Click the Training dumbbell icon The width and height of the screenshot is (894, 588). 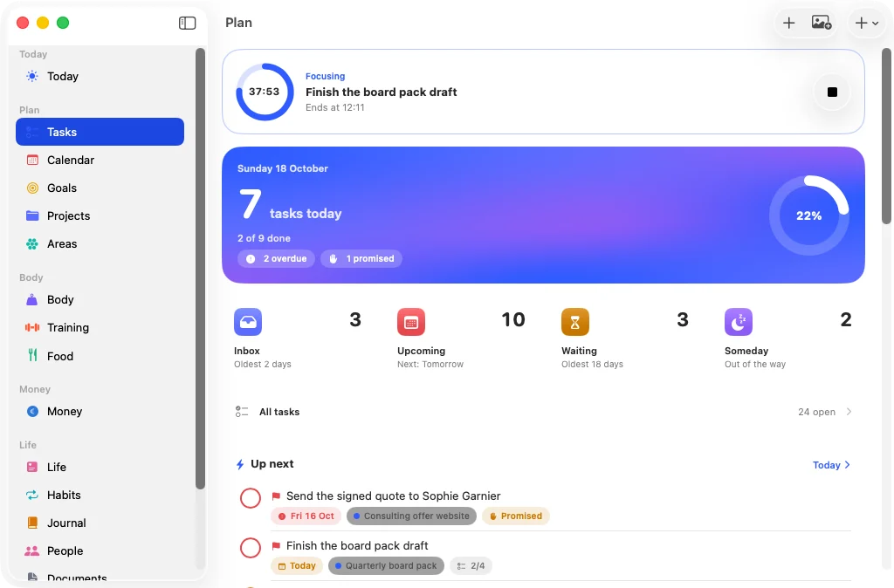point(32,328)
